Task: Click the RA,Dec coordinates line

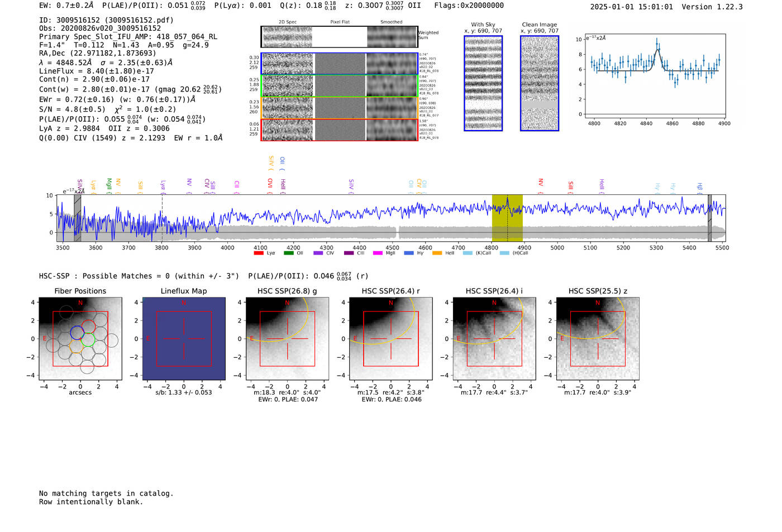Action: tap(98, 54)
